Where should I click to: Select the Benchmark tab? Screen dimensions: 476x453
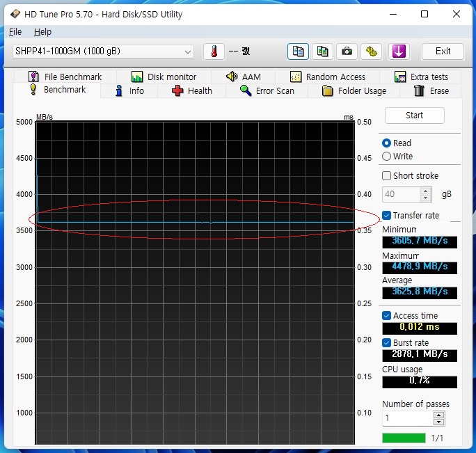coord(57,90)
